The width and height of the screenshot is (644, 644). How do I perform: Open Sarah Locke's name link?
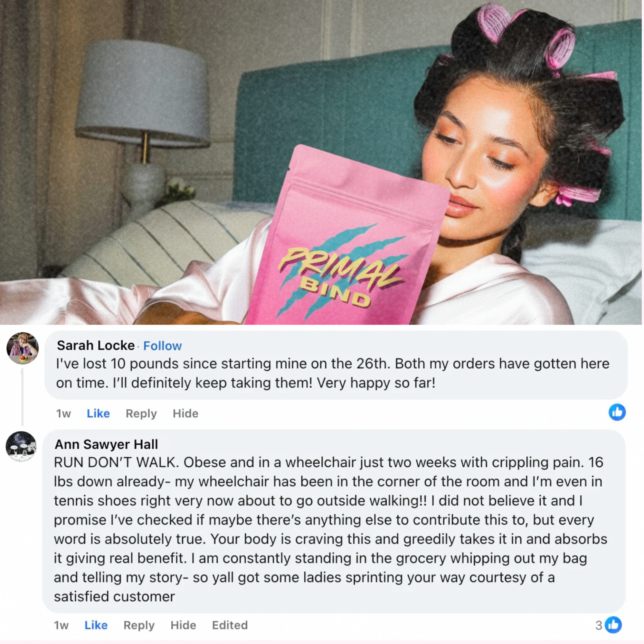pos(96,345)
